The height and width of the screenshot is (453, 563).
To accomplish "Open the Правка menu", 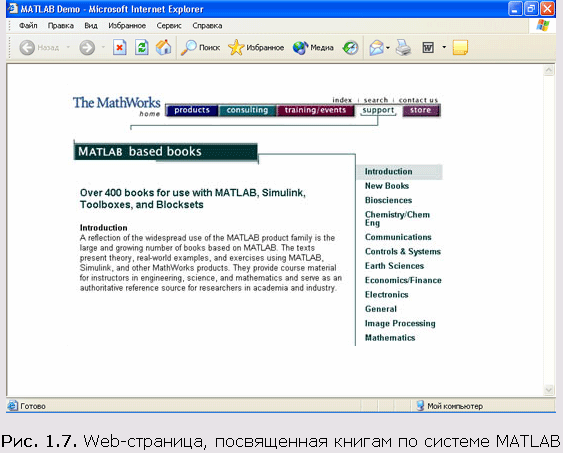I will 61,25.
